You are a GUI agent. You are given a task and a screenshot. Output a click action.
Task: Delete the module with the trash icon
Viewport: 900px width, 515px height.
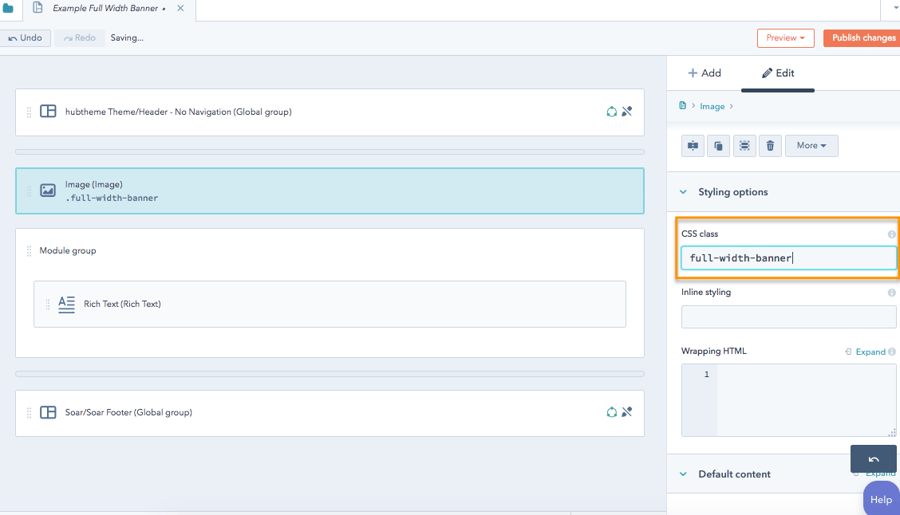[x=770, y=146]
